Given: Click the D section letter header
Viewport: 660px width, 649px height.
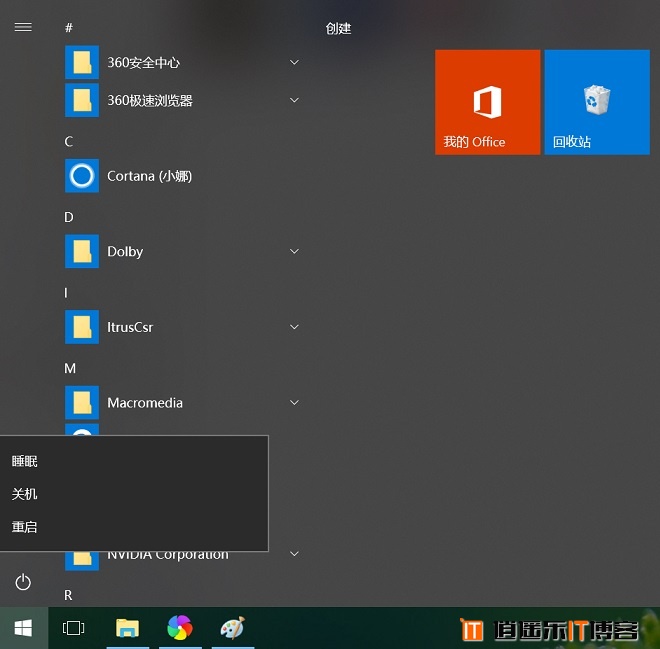Looking at the screenshot, I should coord(69,217).
